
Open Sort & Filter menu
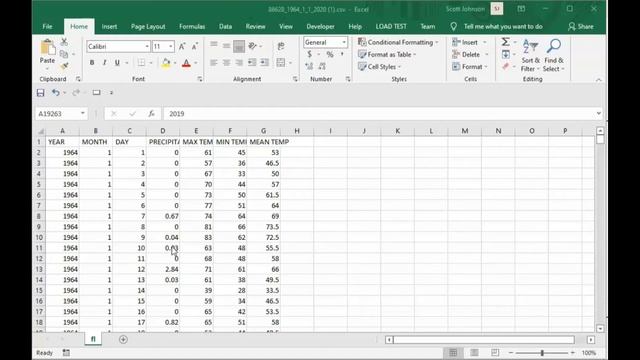[x=531, y=56]
